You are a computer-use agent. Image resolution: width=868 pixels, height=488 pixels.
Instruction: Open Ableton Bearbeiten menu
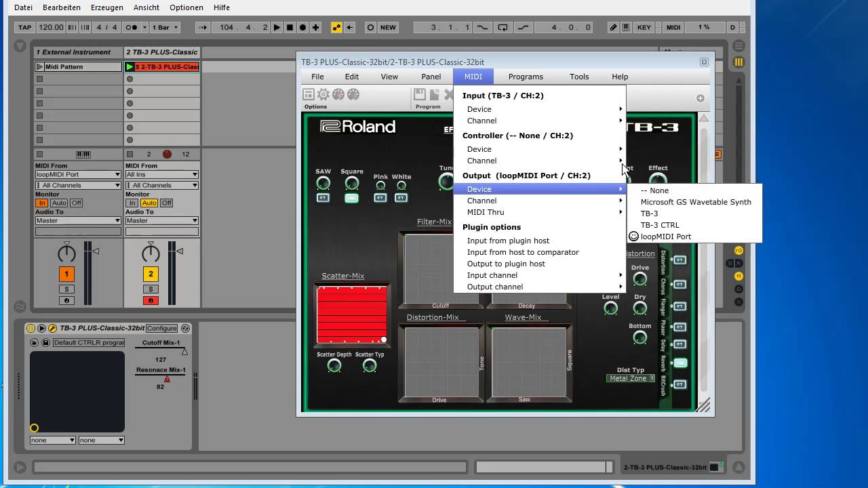(x=62, y=7)
